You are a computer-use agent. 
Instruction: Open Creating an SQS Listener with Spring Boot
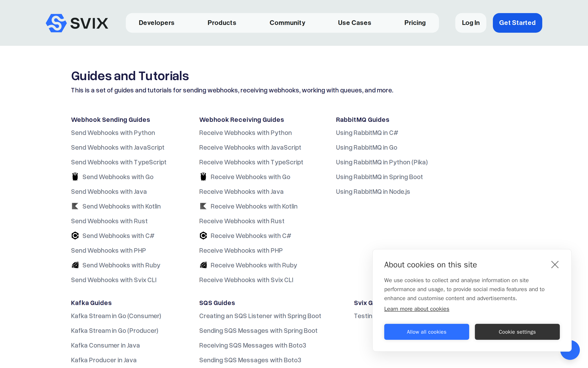260,316
